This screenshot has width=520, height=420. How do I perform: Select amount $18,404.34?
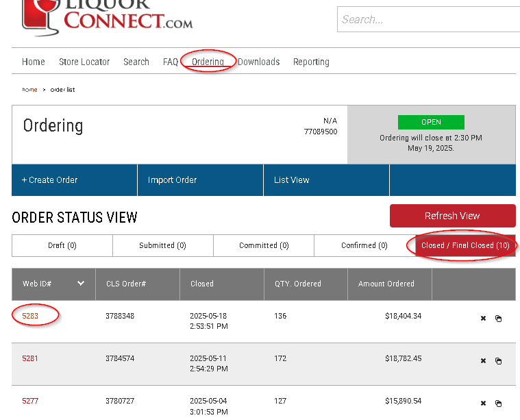(404, 316)
